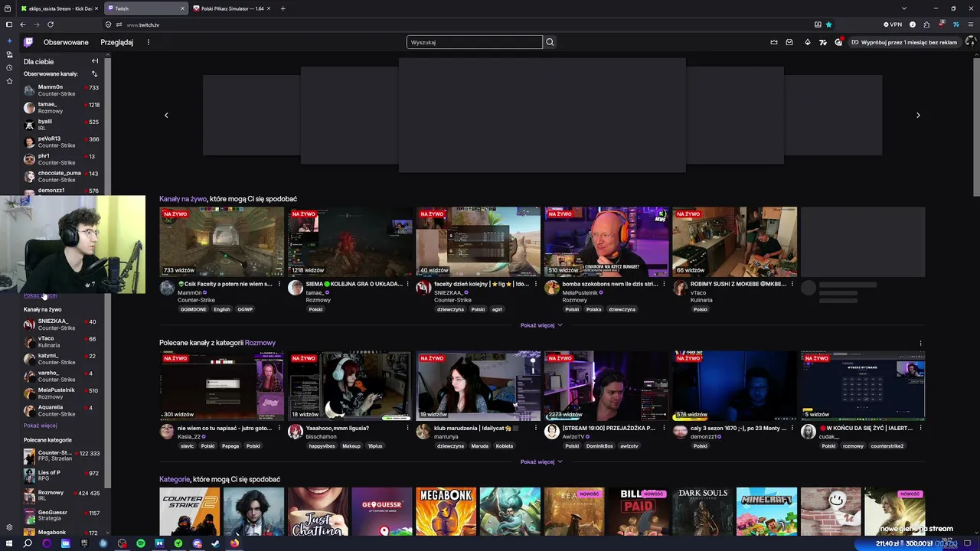Expand more Rozmowy channels with Pokaż więcej
The height and width of the screenshot is (551, 980).
coord(541,462)
